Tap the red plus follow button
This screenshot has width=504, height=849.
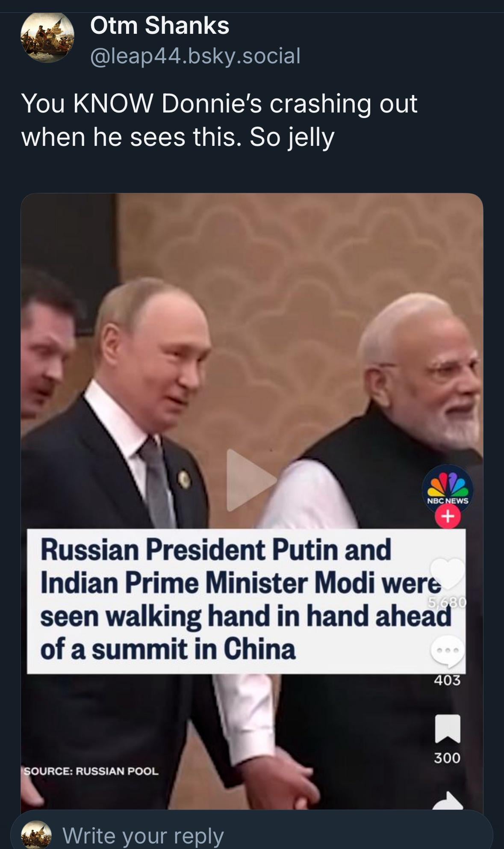pos(448,517)
